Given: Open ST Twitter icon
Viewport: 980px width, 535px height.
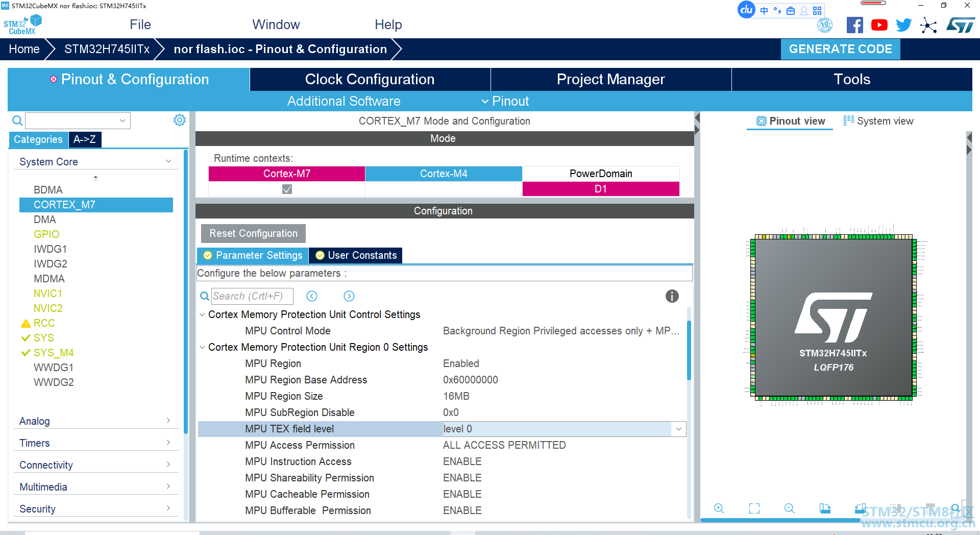Looking at the screenshot, I should [903, 25].
